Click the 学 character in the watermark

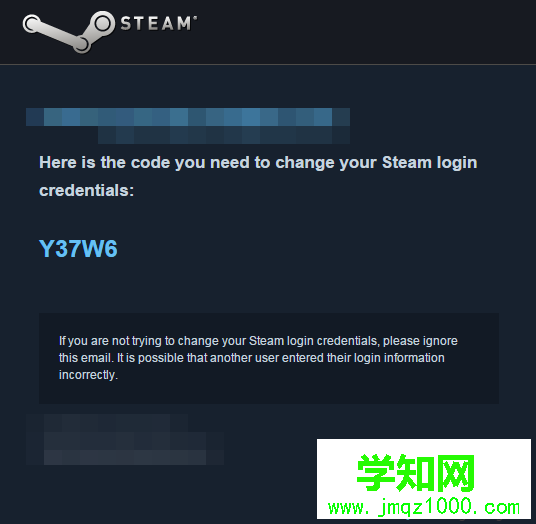[376, 473]
